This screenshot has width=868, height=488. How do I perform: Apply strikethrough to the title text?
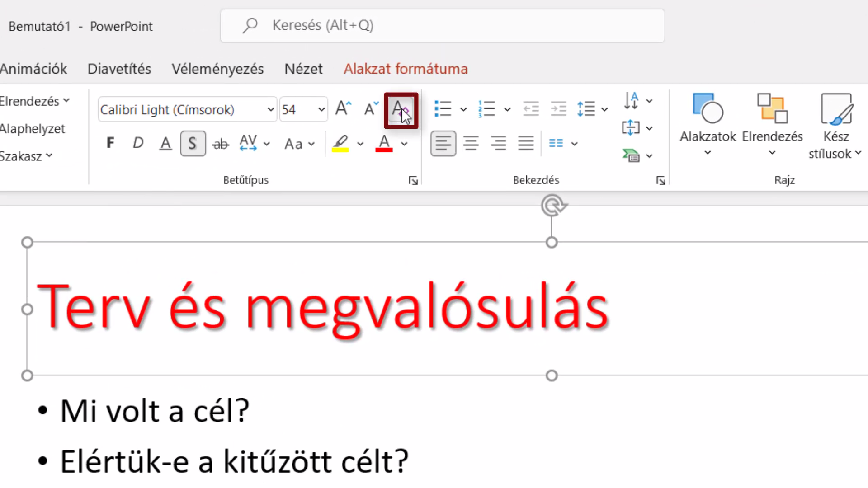pos(221,144)
